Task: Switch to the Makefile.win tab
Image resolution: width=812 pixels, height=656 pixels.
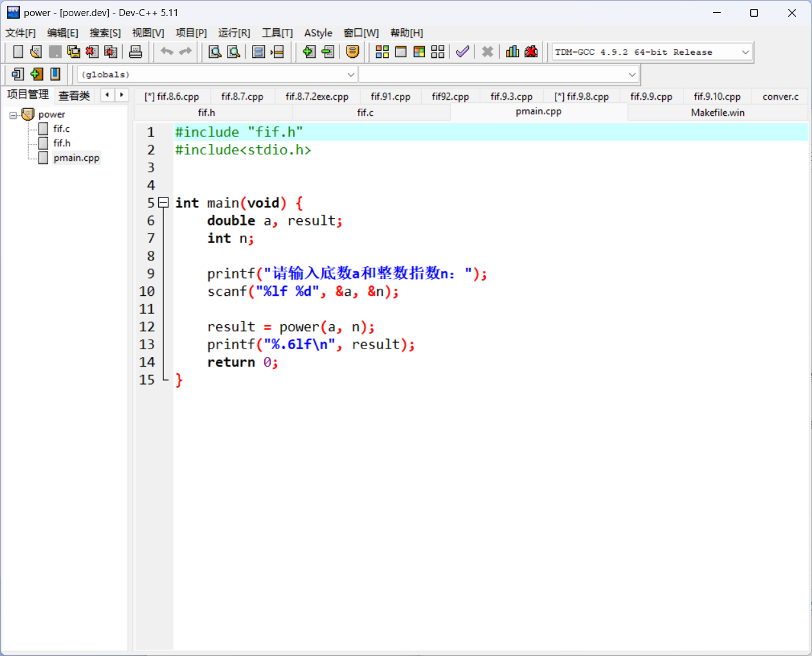Action: point(717,113)
